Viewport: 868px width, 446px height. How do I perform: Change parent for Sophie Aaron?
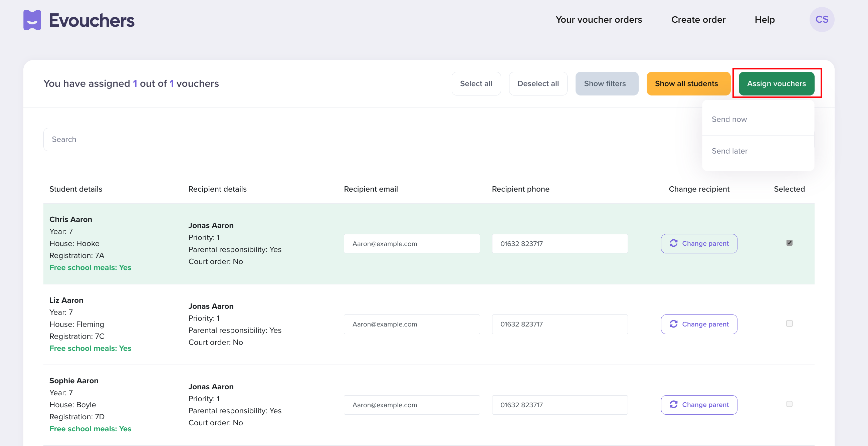point(698,405)
